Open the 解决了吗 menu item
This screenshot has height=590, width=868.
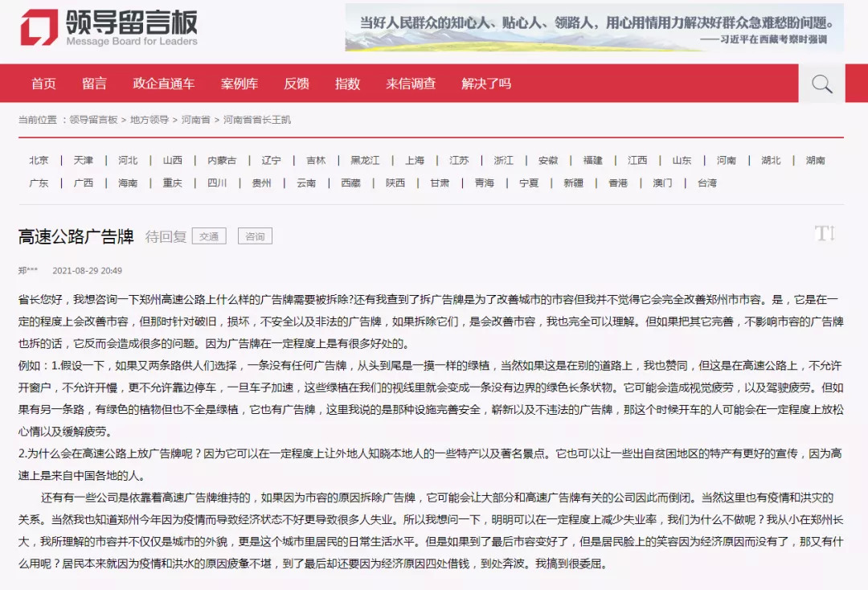(x=486, y=84)
